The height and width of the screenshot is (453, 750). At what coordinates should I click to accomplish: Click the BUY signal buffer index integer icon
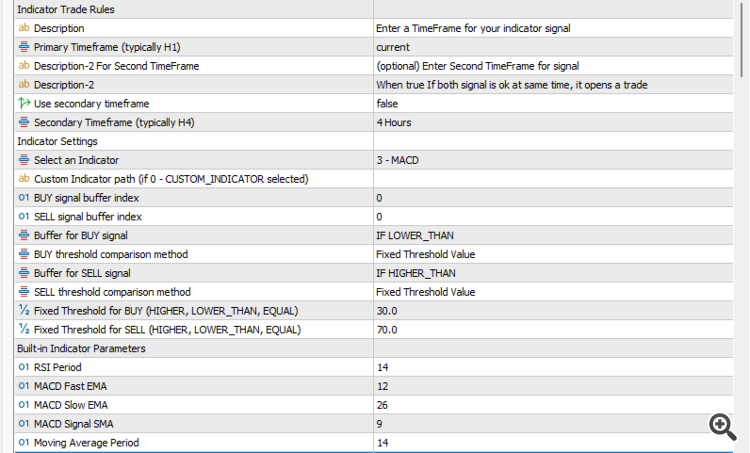(24, 198)
